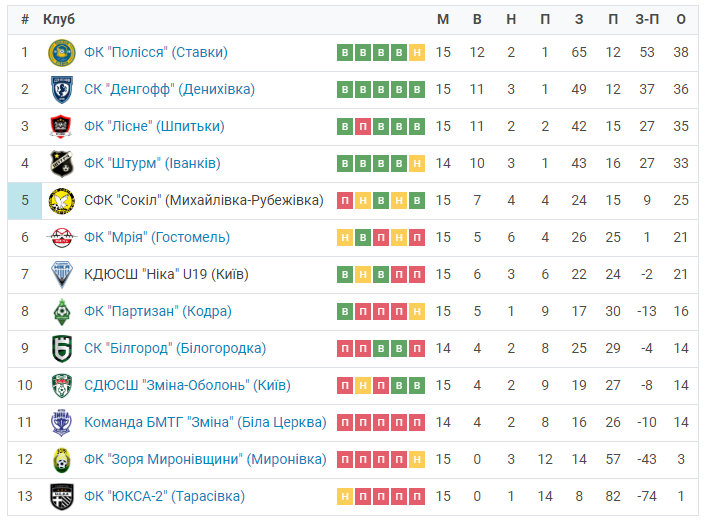Click the КДЮСШ Ніка U19 crest
Viewport: 704px width, 521px height.
coord(62,274)
